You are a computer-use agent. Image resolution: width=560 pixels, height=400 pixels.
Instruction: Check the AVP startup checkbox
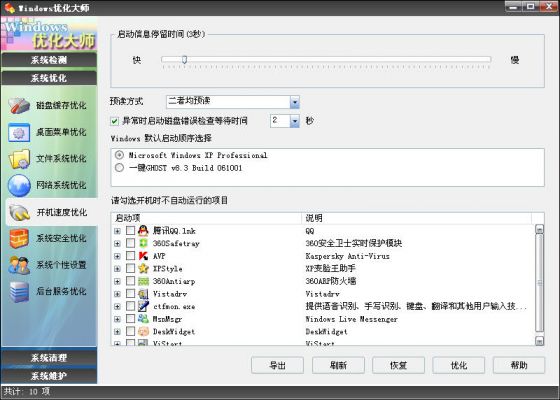130,256
